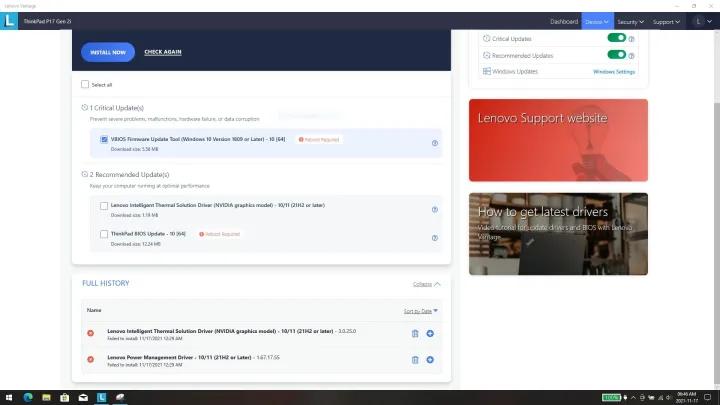This screenshot has width=720, height=405.
Task: Open the Support menu
Action: (666, 22)
